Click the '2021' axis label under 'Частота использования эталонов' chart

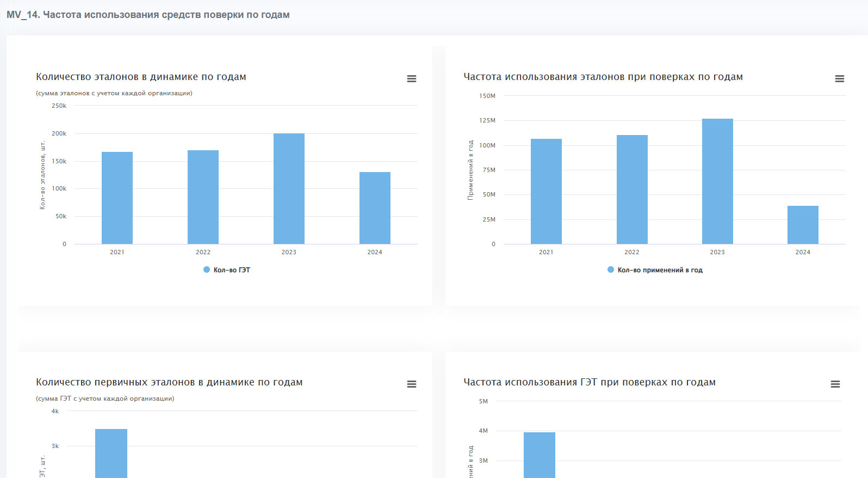click(x=546, y=252)
